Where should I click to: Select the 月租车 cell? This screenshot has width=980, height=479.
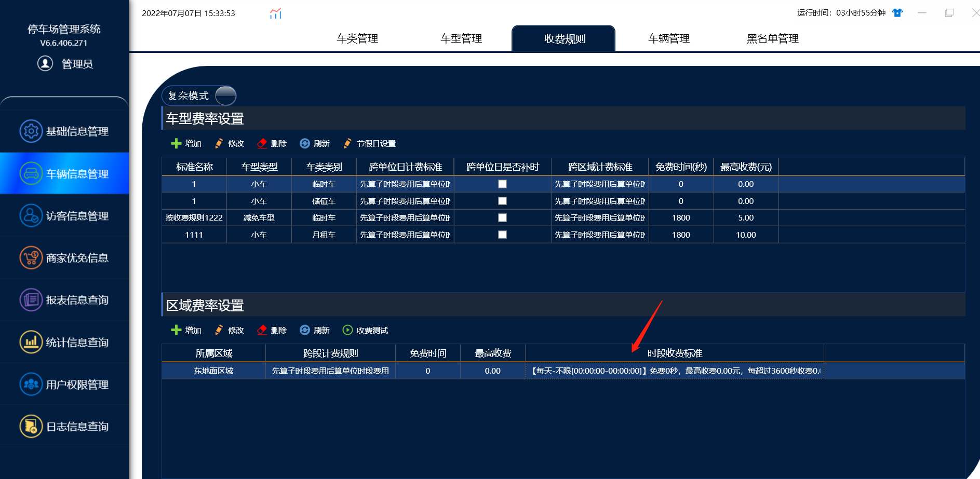click(324, 235)
